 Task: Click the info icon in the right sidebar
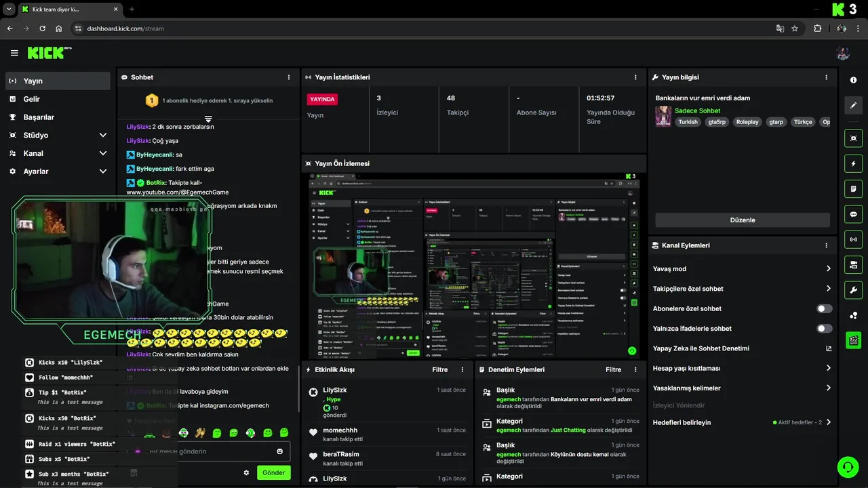pos(853,80)
